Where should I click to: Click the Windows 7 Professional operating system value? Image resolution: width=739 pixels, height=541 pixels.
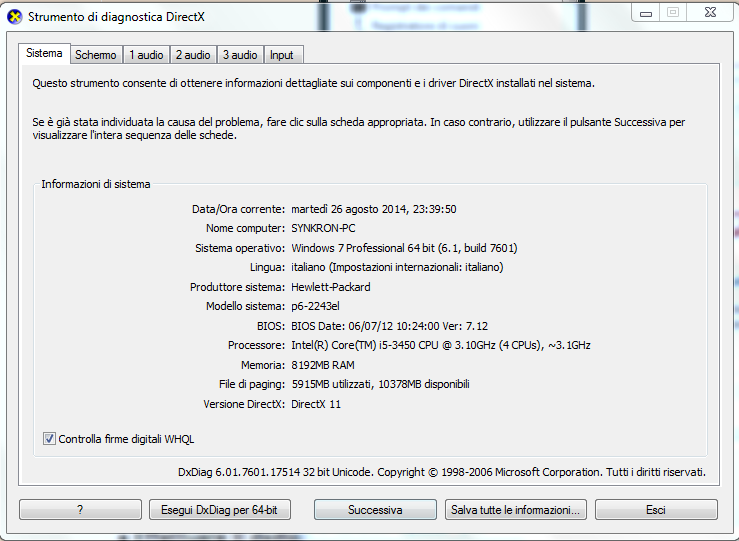click(404, 248)
